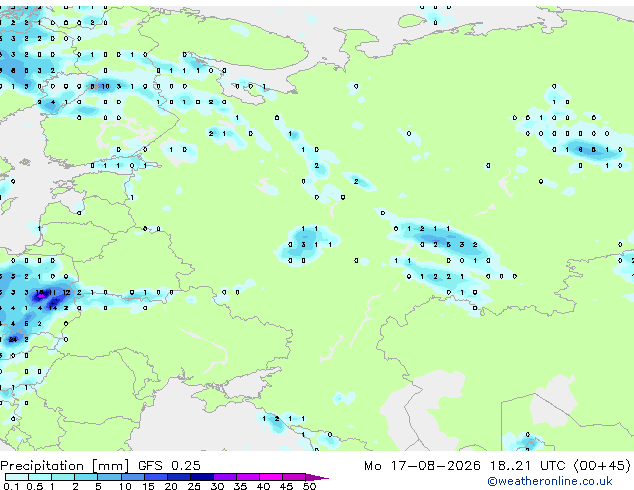Click the 2–5 mm legend color swatch
634x490 pixels.
(86, 477)
